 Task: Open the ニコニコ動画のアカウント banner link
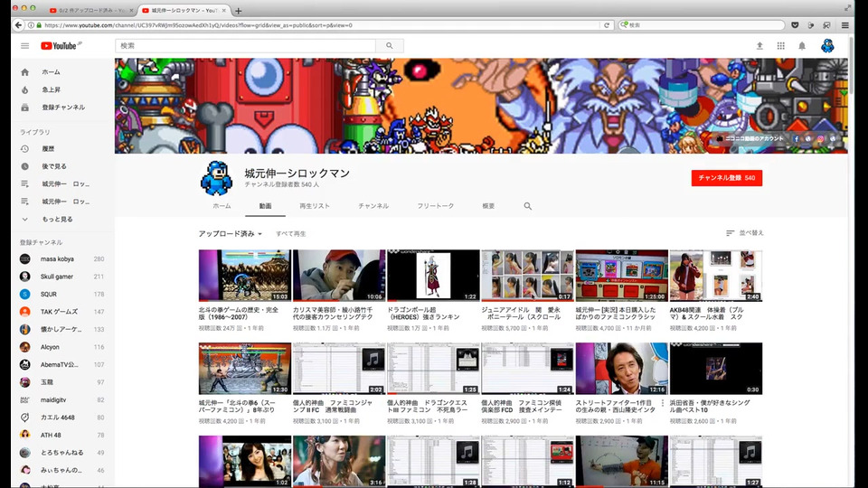[x=750, y=139]
